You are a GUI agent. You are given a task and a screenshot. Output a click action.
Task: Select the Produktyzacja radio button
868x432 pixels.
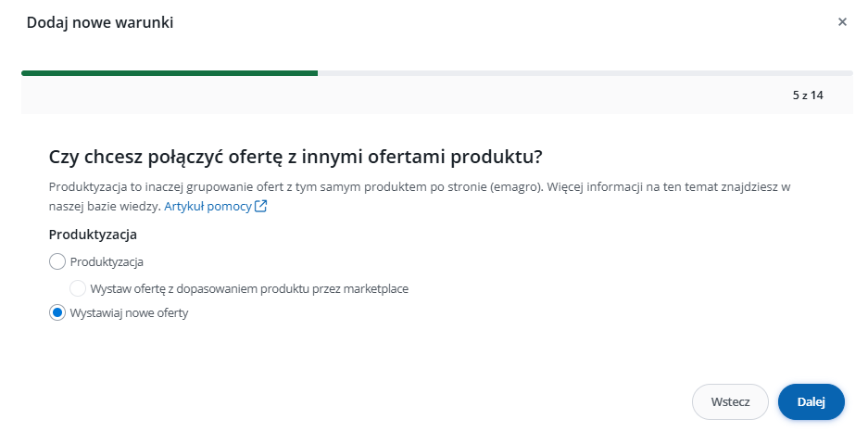tap(57, 261)
